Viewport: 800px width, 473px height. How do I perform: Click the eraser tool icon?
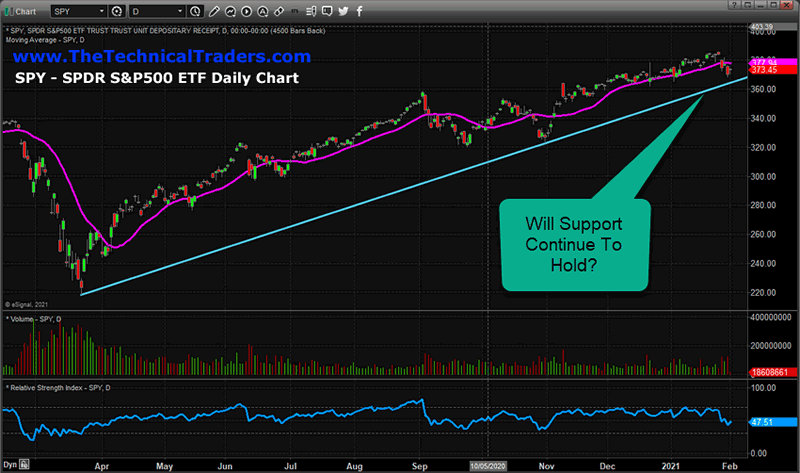279,11
